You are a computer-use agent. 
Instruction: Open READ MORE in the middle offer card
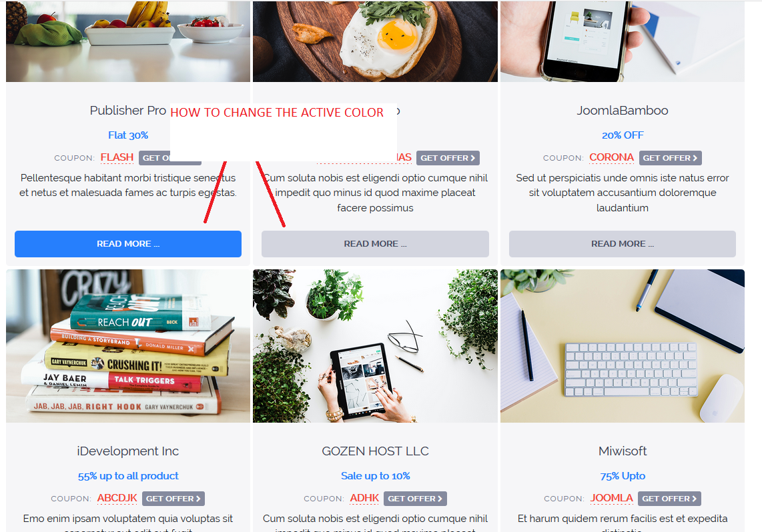coord(375,244)
